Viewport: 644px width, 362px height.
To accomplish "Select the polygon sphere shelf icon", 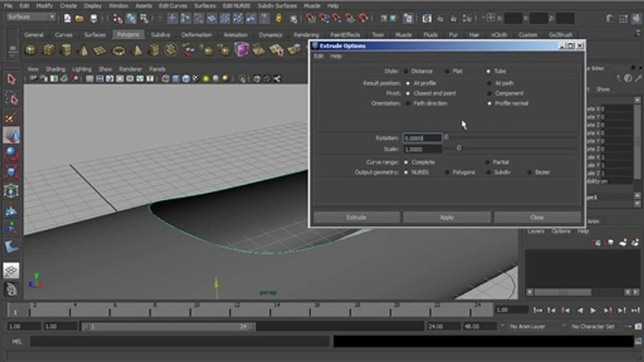I will (31, 50).
